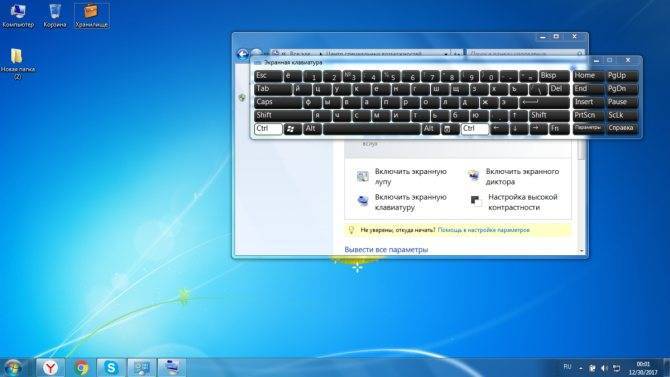Image resolution: width=670 pixels, height=377 pixels.
Task: Open the Вывести все параметры link
Action: point(386,250)
